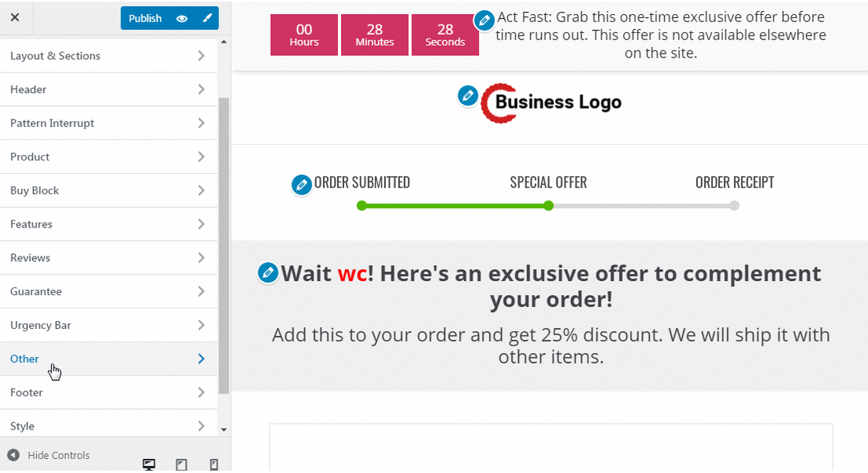
Task: Switch to desktop preview device icon
Action: 149,464
